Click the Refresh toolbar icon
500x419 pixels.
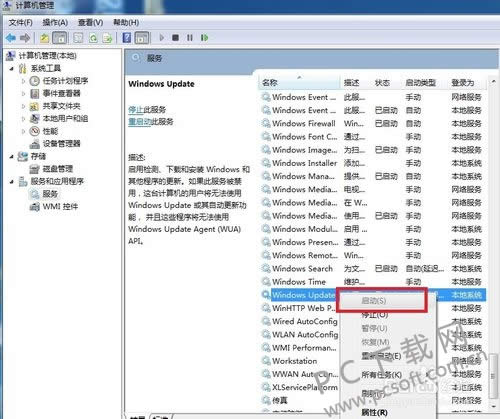point(93,38)
